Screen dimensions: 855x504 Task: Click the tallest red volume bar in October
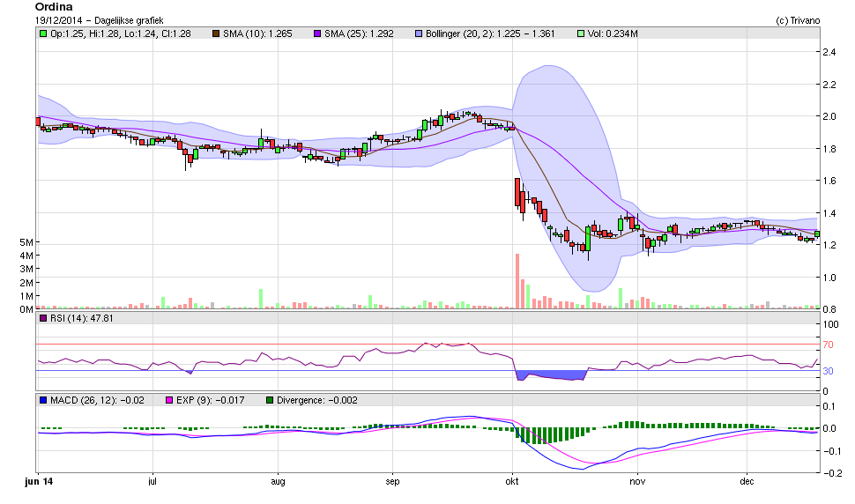pyautogui.click(x=517, y=281)
